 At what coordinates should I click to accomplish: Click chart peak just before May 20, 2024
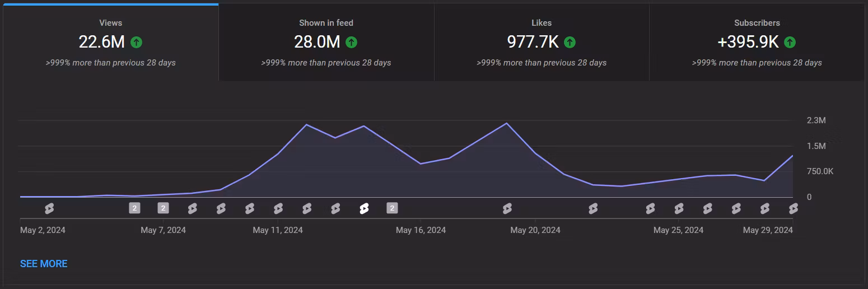506,123
